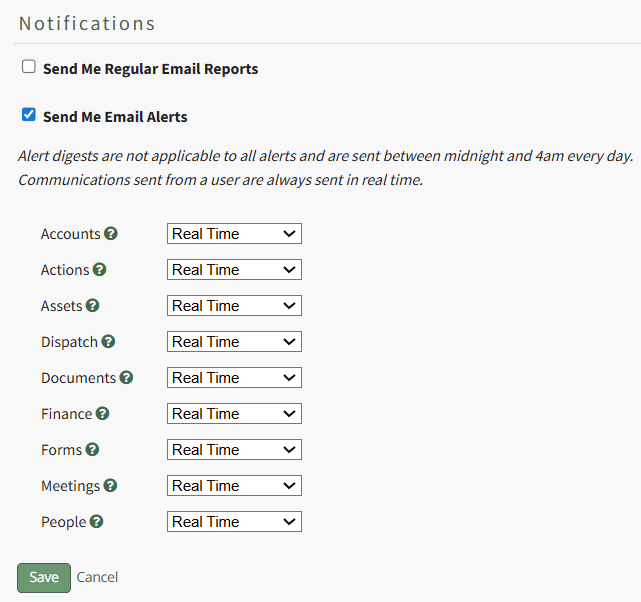Click the Dispatch help question mark icon
This screenshot has height=602, width=641.
pyautogui.click(x=108, y=342)
